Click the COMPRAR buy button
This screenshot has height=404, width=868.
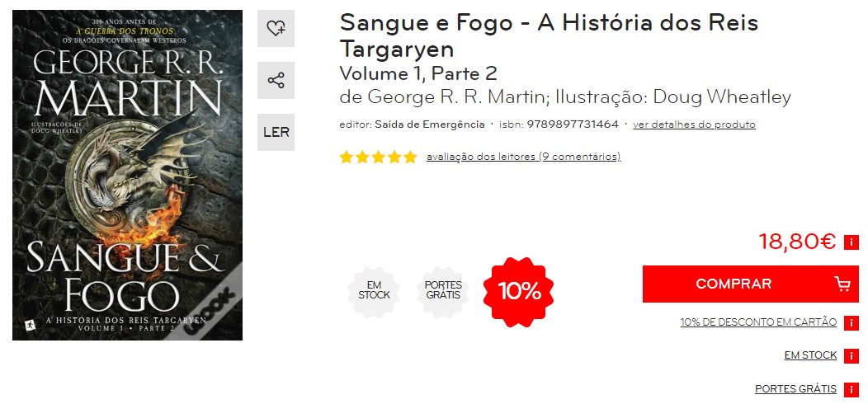click(x=751, y=284)
